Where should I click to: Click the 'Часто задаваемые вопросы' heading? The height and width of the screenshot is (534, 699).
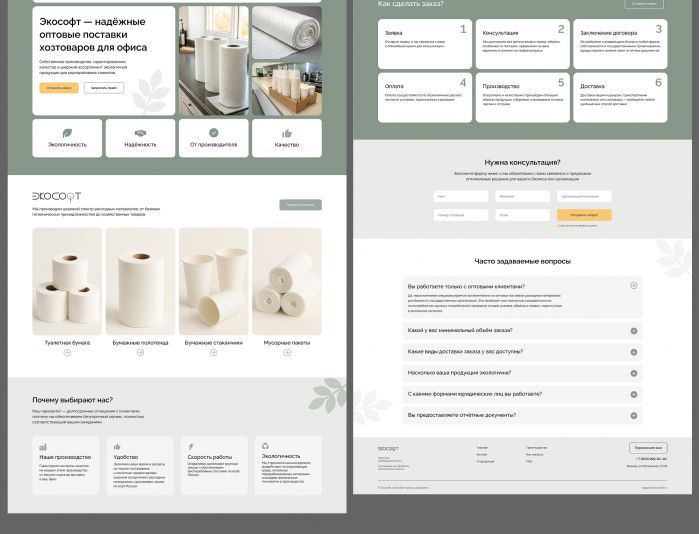[522, 261]
